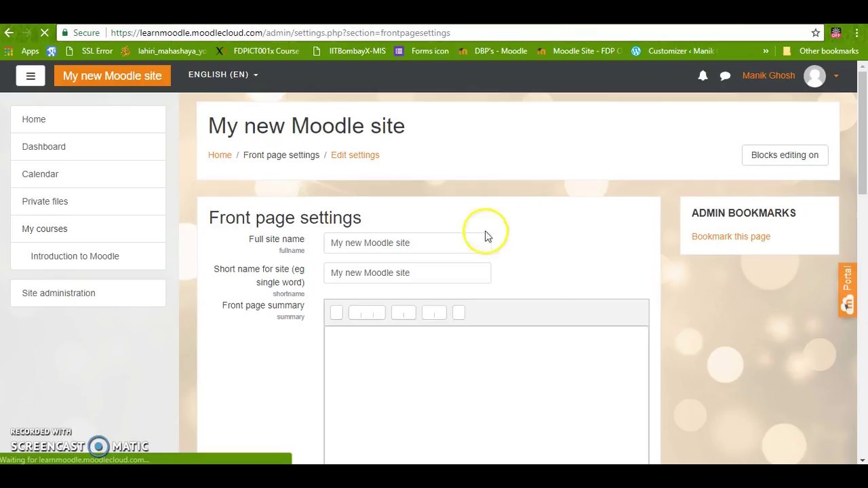The image size is (868, 488).
Task: Expand user menu dropdown arrow
Action: click(836, 76)
